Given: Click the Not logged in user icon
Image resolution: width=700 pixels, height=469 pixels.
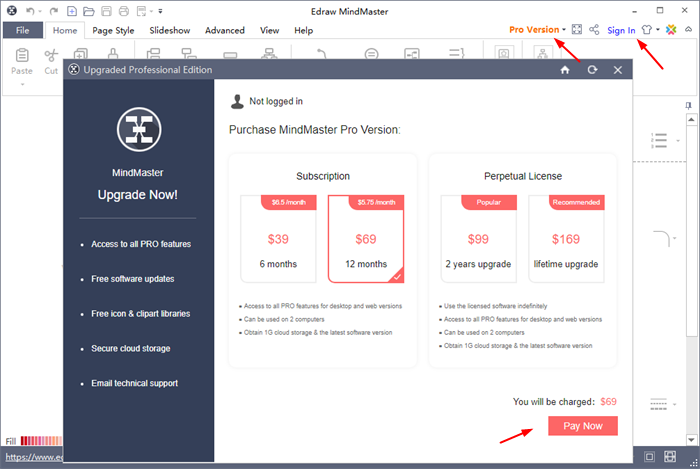Looking at the screenshot, I should 237,102.
